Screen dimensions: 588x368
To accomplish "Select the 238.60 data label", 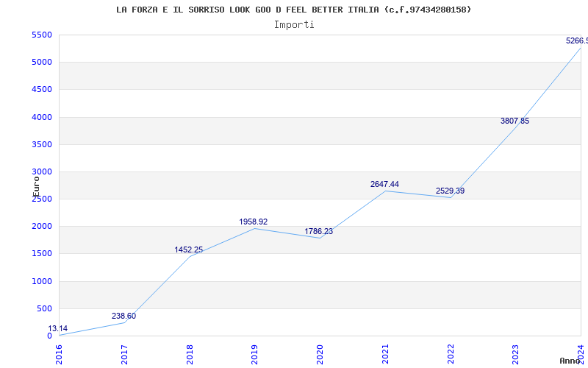I will tap(123, 316).
